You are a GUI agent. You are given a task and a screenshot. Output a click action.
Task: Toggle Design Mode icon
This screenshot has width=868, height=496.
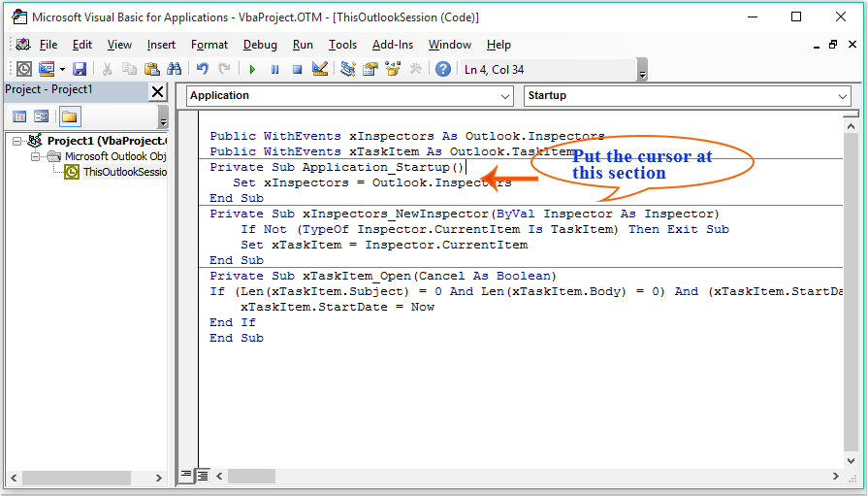[320, 69]
